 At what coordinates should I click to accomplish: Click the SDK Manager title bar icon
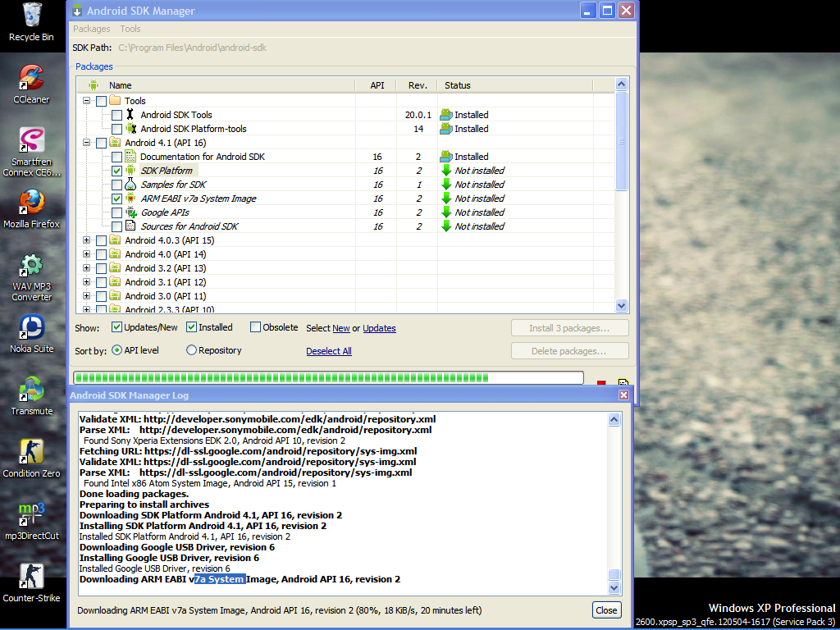[77, 11]
